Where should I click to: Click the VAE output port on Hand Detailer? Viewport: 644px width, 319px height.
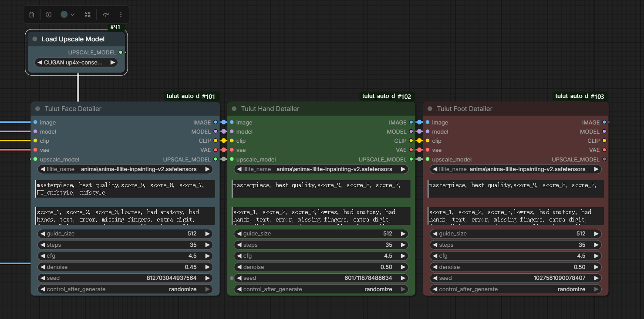click(411, 150)
